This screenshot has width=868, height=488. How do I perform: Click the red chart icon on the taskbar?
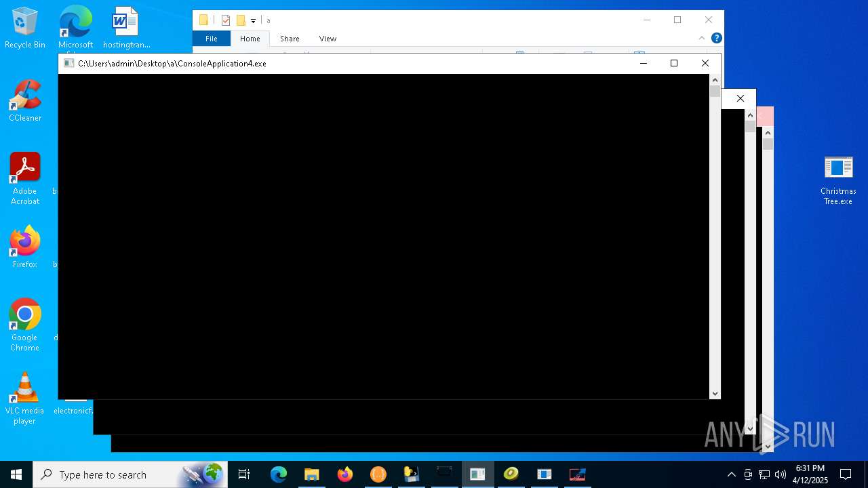pos(578,474)
